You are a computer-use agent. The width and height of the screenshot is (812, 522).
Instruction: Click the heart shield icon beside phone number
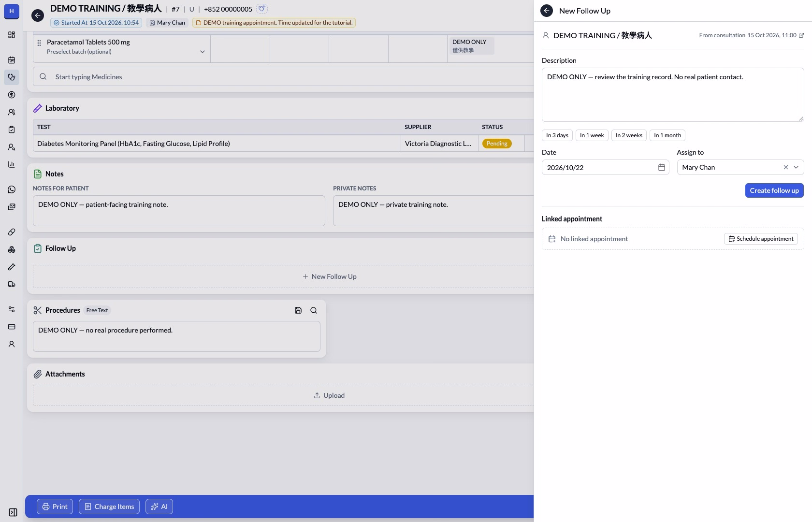(262, 9)
